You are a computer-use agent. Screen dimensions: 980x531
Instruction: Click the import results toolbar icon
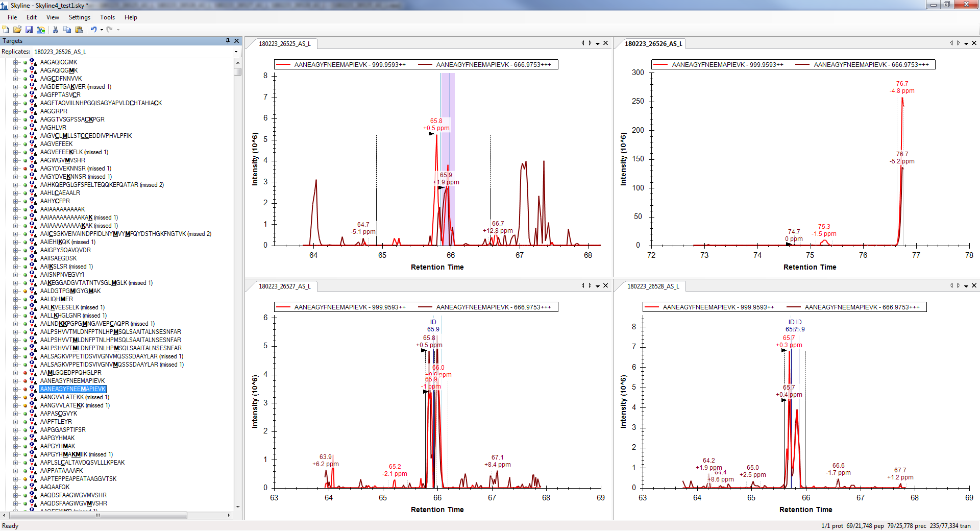[x=41, y=30]
